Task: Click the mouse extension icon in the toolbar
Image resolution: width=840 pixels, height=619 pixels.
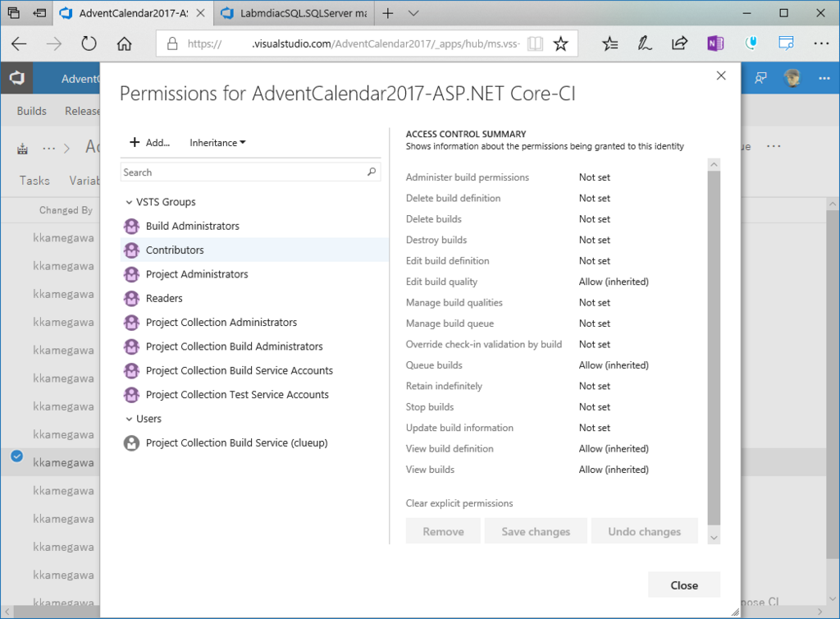Action: (751, 43)
